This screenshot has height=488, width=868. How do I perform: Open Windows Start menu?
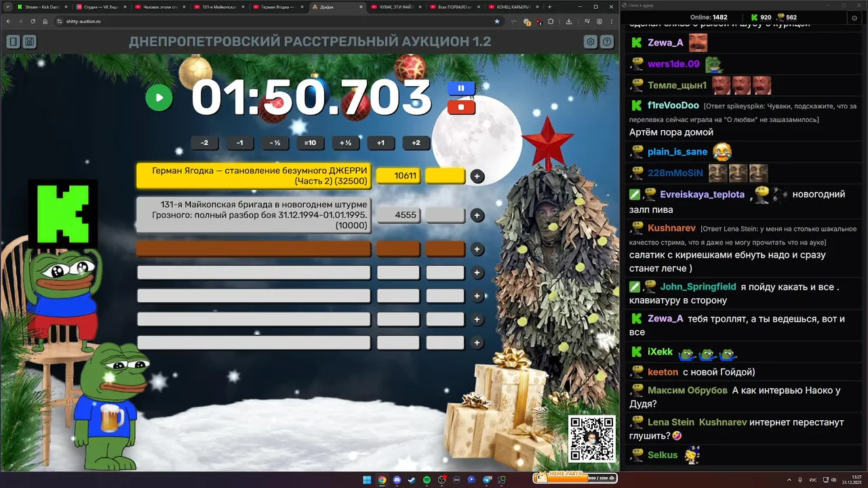(367, 480)
